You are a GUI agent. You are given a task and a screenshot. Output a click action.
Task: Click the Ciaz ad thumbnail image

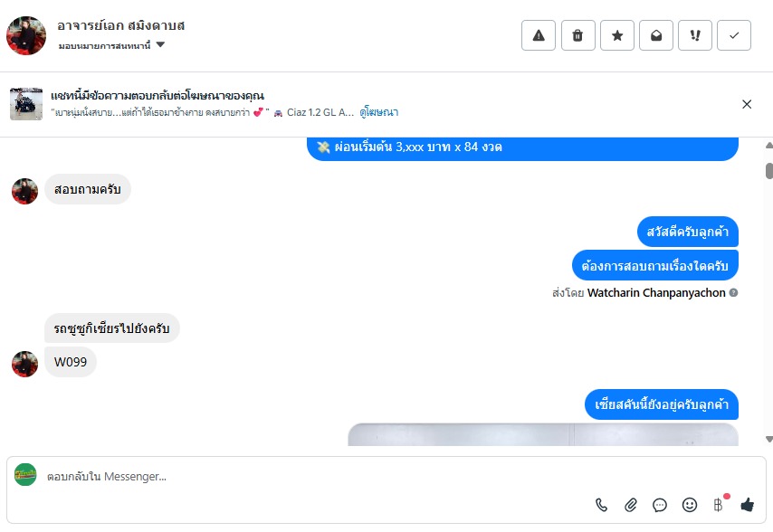[26, 104]
